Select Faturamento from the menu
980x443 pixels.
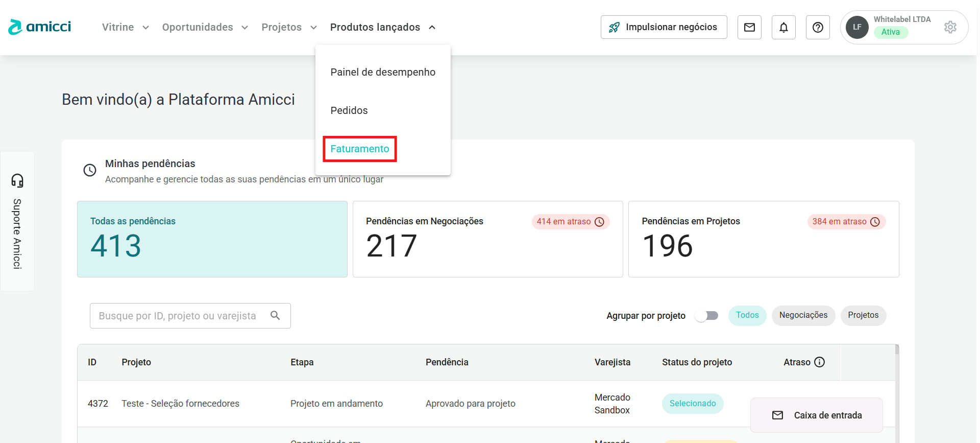pos(360,149)
